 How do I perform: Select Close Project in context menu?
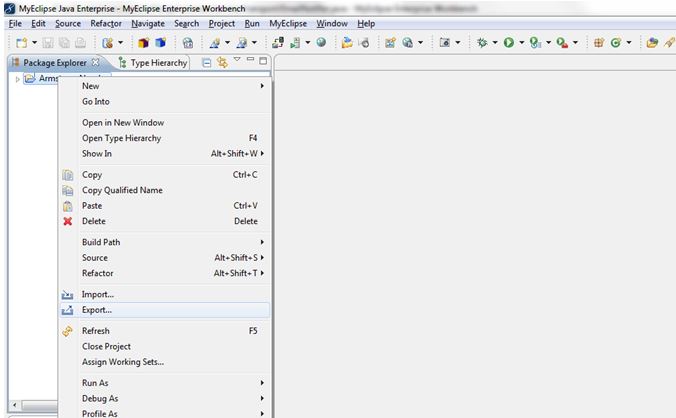[164, 347]
